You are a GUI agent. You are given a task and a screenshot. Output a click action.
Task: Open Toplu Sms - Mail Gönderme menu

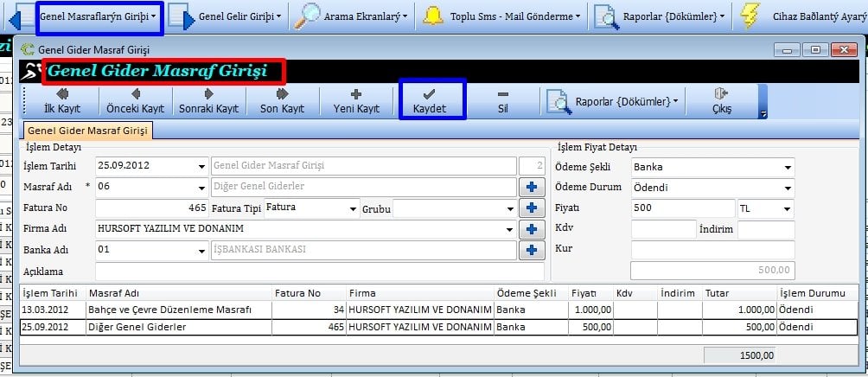click(503, 16)
